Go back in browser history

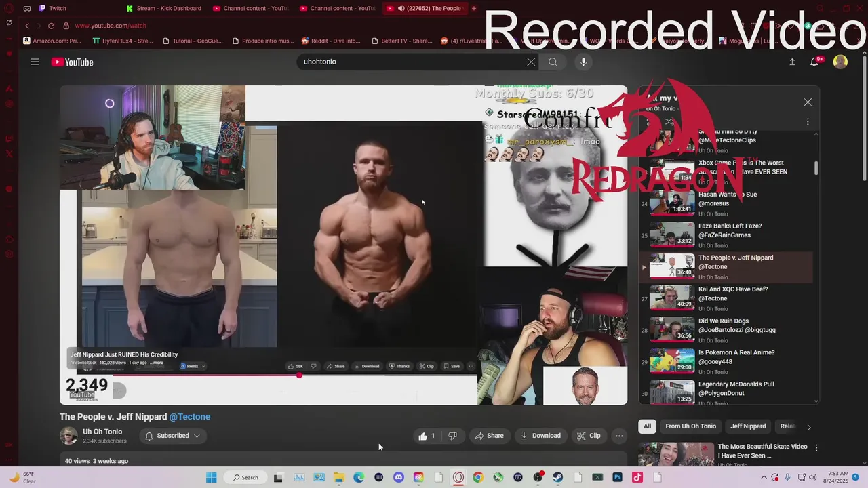click(26, 26)
